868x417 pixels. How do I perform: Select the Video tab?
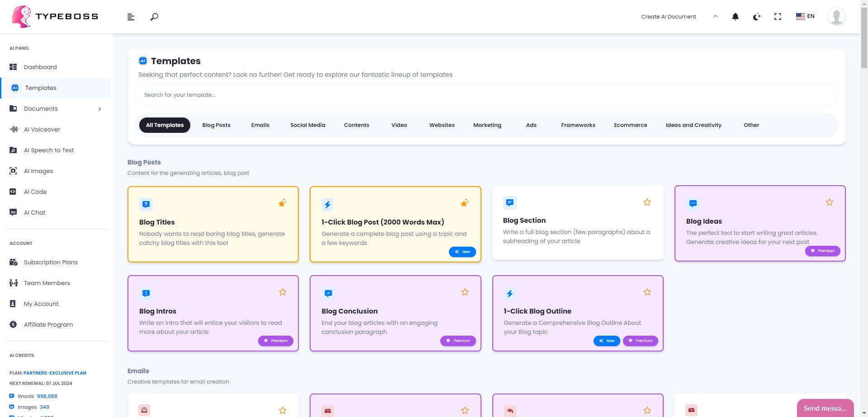[x=399, y=125]
